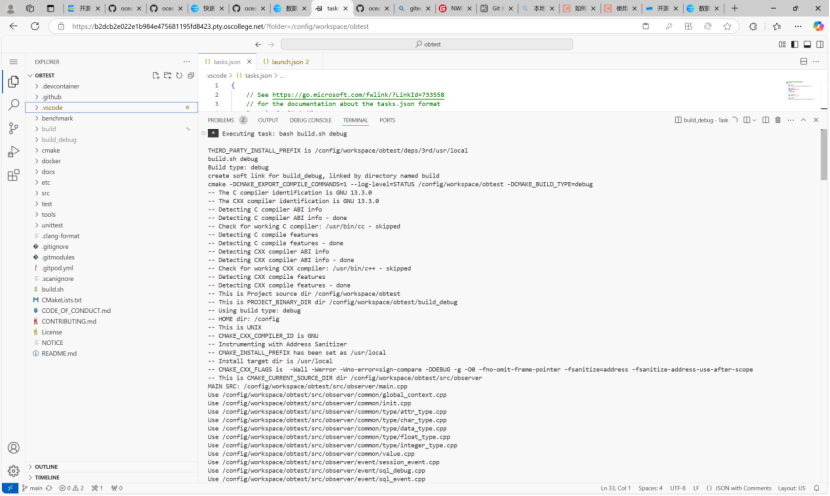This screenshot has height=496, width=830.
Task: Expand the .devcontainer folder
Action: [x=111, y=86]
